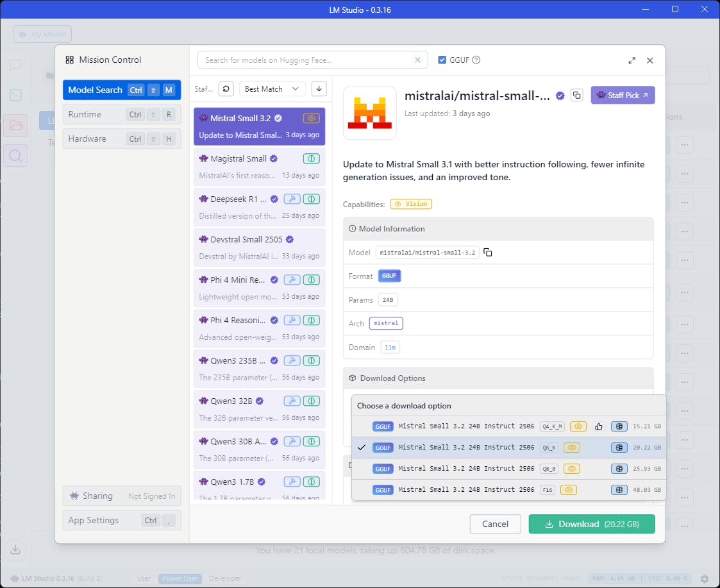
Task: Select Magistral Small in results list
Action: click(260, 167)
